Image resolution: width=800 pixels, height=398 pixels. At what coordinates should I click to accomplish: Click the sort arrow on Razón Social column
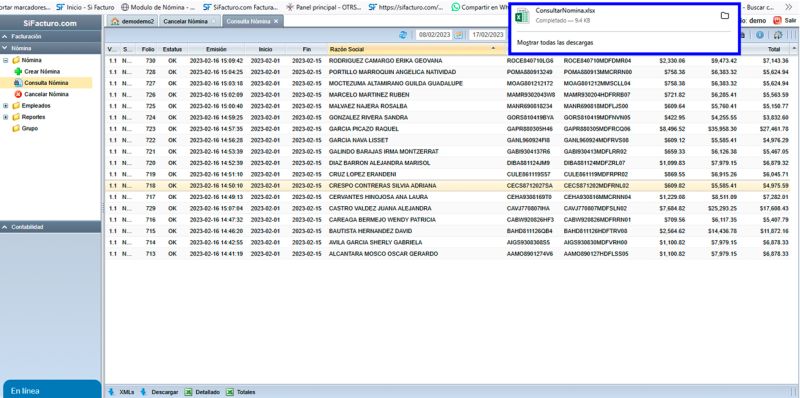[x=493, y=48]
